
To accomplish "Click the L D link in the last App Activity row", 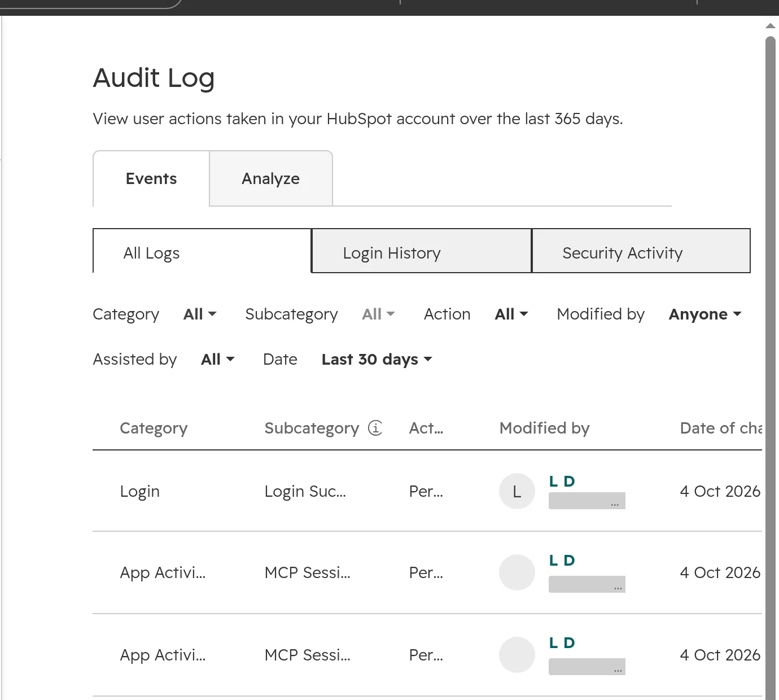I will coord(562,643).
